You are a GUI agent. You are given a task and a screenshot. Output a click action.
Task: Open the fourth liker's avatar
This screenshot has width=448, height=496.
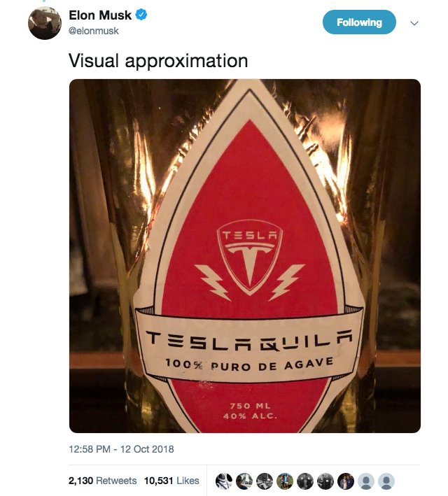pyautogui.click(x=284, y=481)
